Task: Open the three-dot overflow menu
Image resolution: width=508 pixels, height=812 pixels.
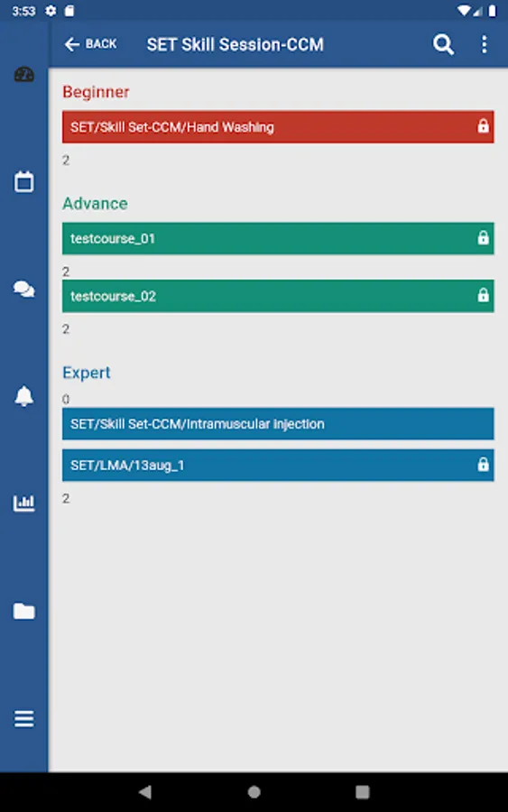Action: 485,44
